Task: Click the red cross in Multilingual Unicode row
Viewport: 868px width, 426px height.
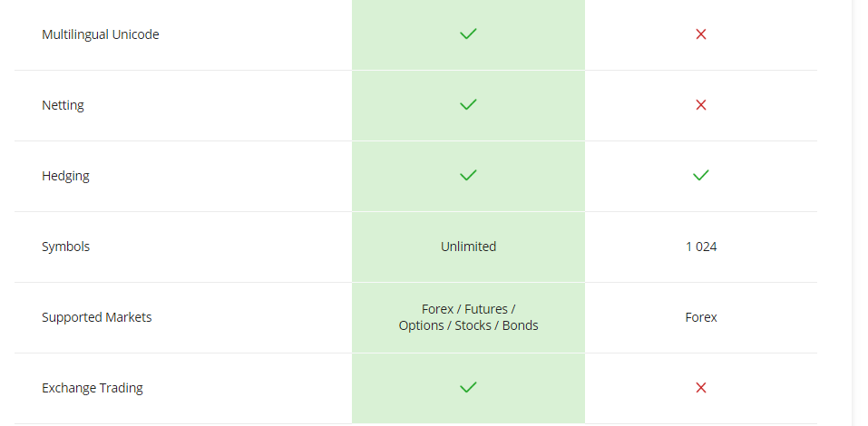Action: pos(701,34)
